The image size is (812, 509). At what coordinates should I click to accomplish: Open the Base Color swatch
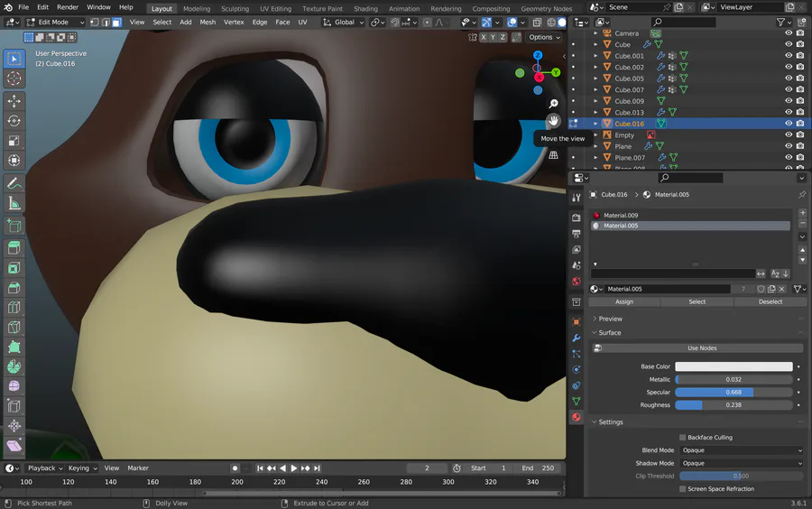coord(734,366)
